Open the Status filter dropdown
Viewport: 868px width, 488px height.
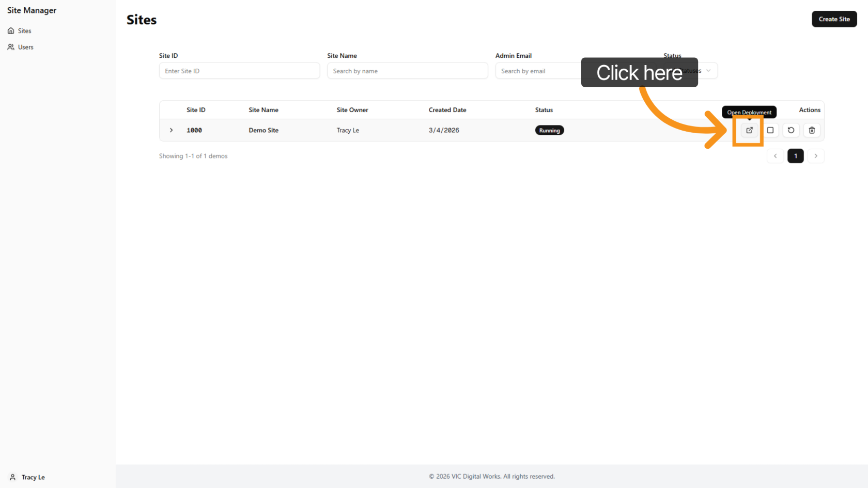click(707, 71)
